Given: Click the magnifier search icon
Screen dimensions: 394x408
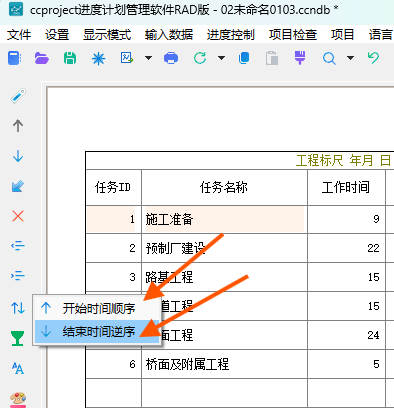Looking at the screenshot, I should click(x=329, y=58).
